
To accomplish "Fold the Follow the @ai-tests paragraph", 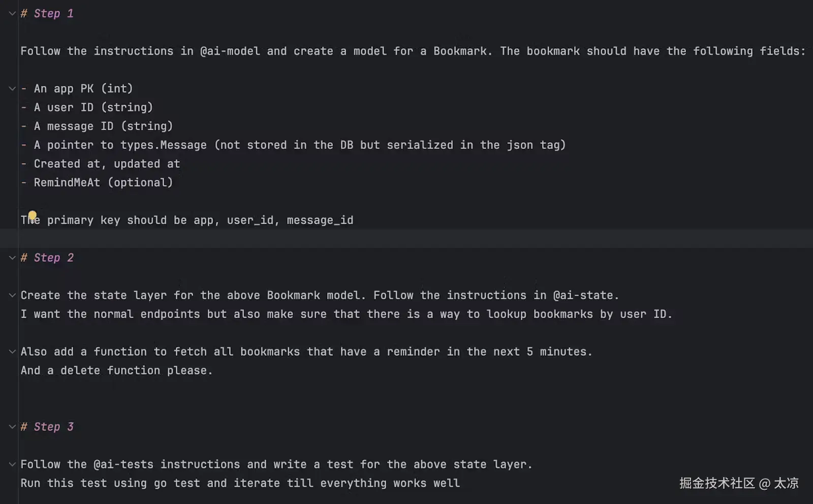I will (x=12, y=465).
